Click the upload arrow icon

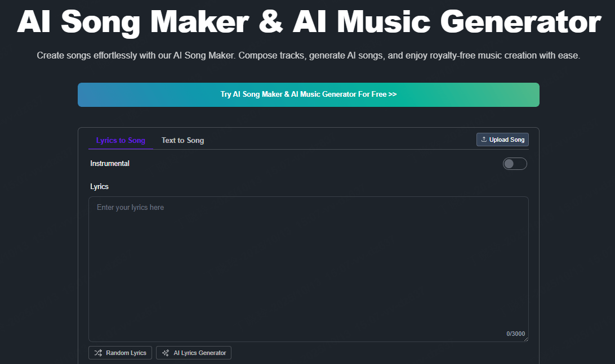pyautogui.click(x=484, y=140)
